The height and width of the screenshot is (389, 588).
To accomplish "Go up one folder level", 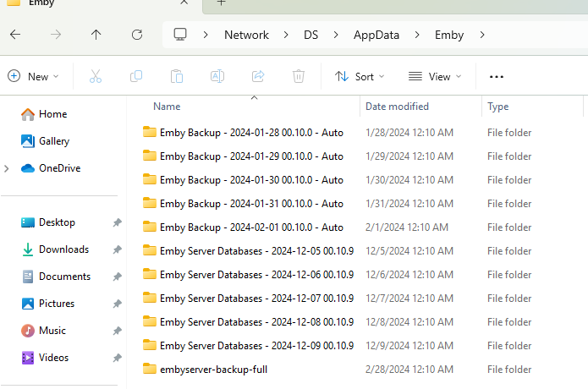I will tap(96, 35).
